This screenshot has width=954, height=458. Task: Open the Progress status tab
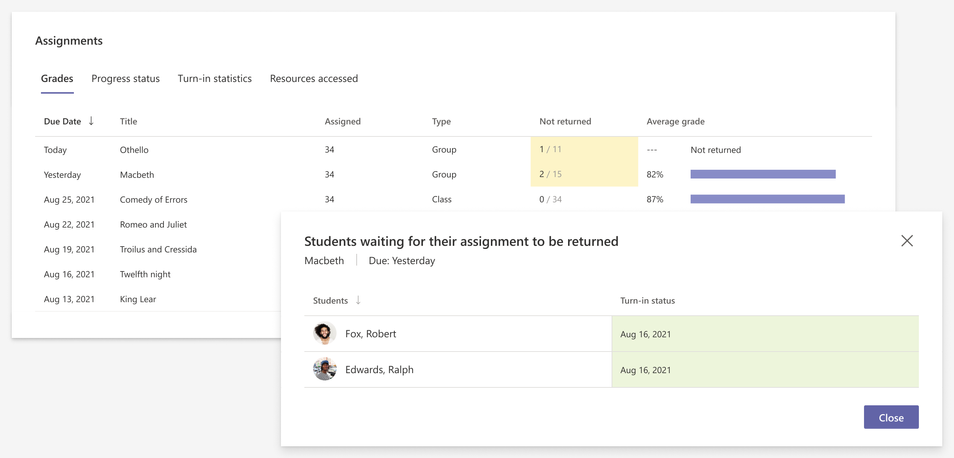(x=125, y=79)
